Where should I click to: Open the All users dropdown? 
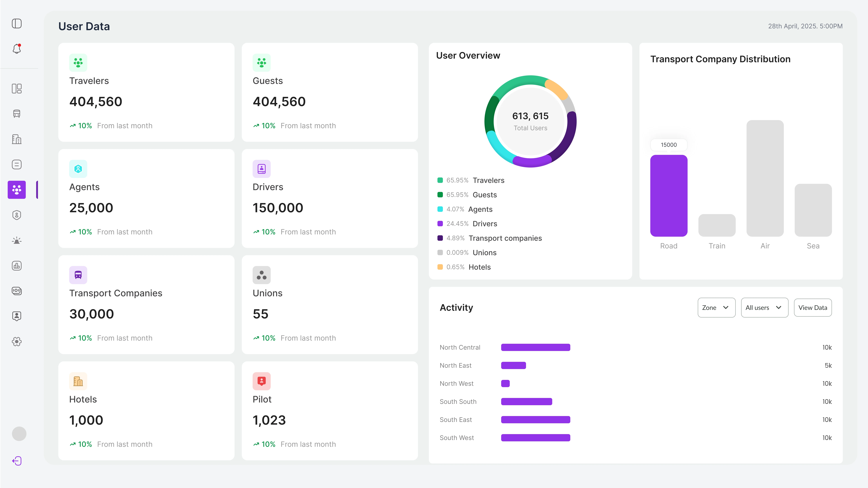[x=765, y=307]
